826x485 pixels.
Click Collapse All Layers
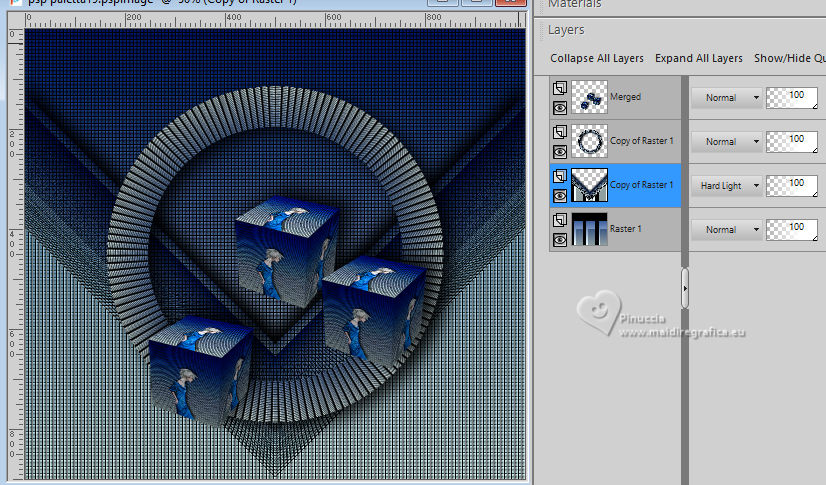597,58
